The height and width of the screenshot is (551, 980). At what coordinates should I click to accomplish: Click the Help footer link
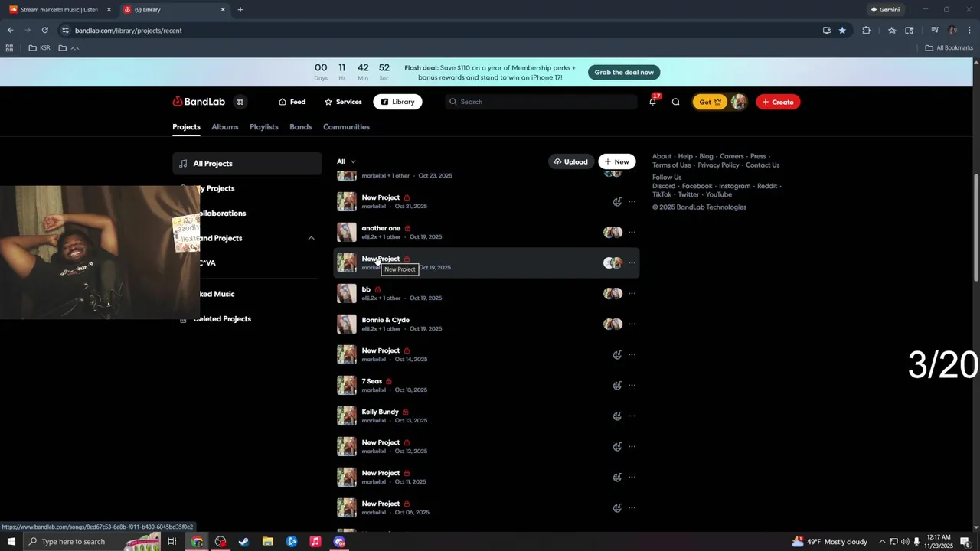pos(685,156)
